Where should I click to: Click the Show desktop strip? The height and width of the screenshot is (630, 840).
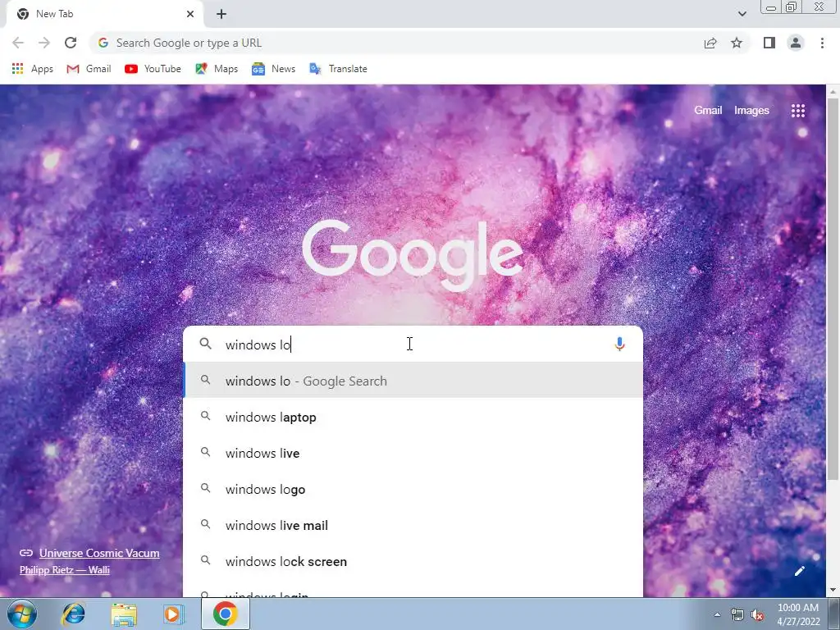click(x=835, y=614)
